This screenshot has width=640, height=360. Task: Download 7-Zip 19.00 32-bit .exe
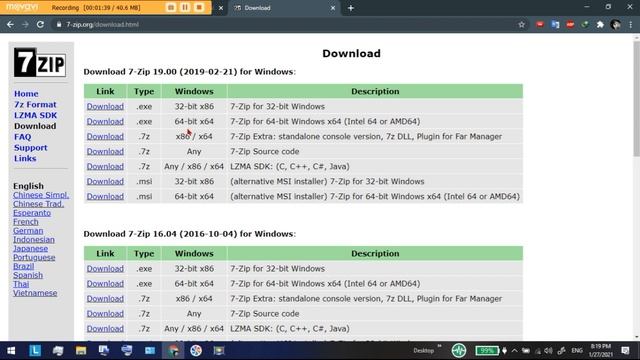click(x=105, y=107)
